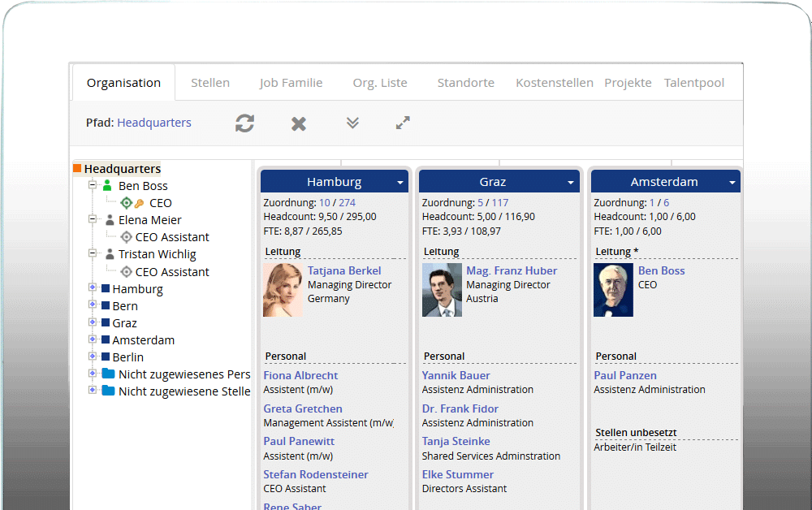Expand the Amsterdam tree node

coord(93,339)
